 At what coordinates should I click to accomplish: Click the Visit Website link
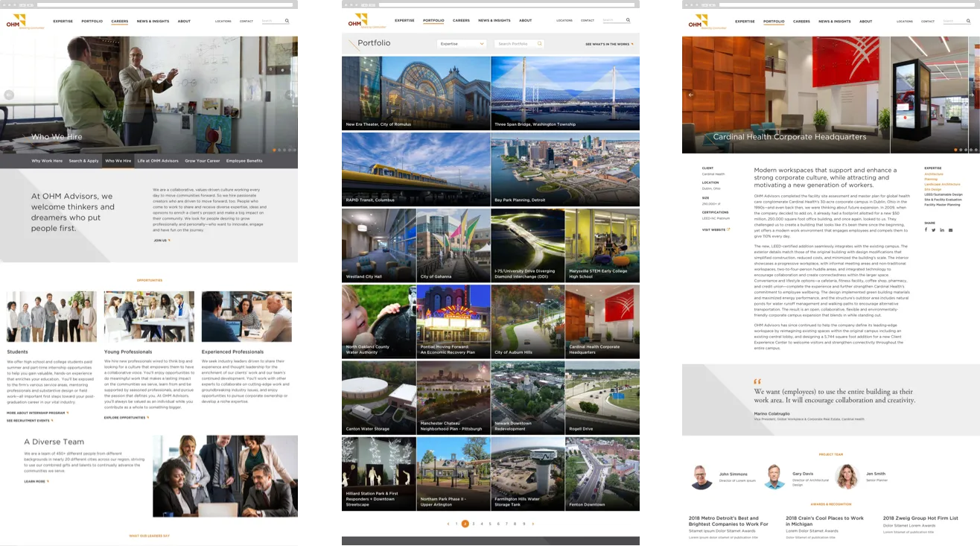(716, 229)
